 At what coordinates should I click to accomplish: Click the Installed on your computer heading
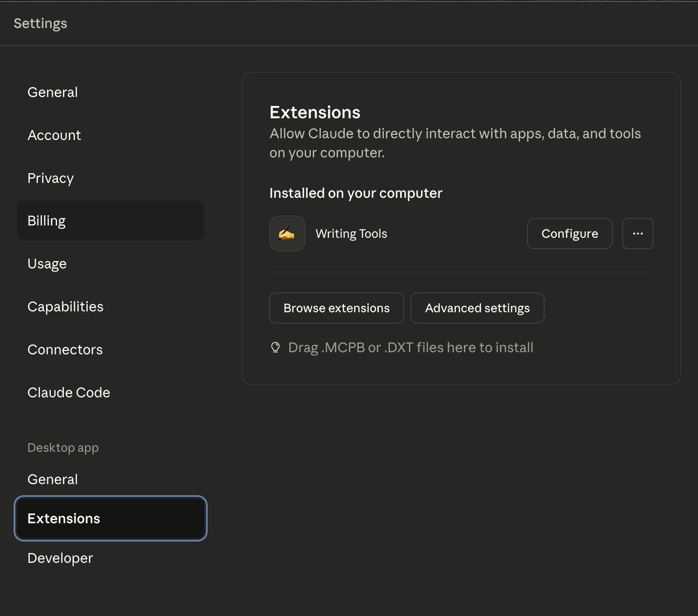356,193
